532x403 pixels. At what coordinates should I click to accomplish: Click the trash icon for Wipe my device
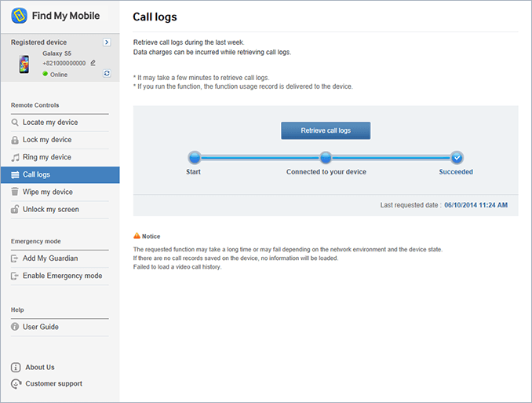pyautogui.click(x=16, y=192)
